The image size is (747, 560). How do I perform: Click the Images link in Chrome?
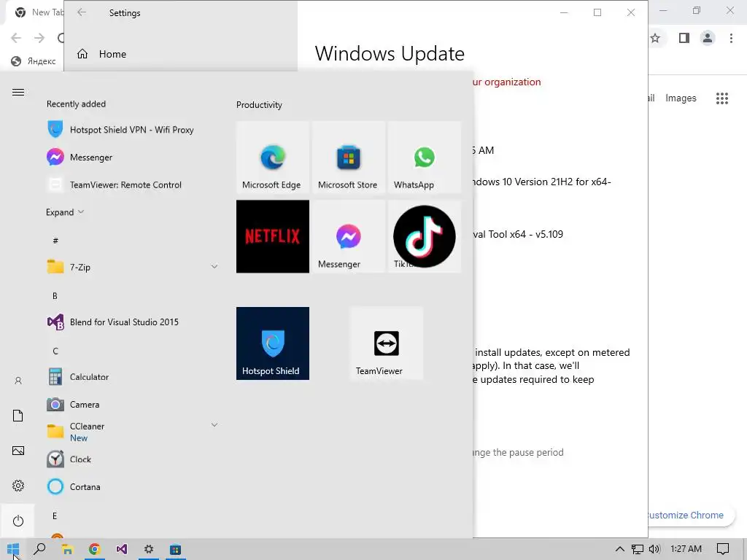[681, 98]
